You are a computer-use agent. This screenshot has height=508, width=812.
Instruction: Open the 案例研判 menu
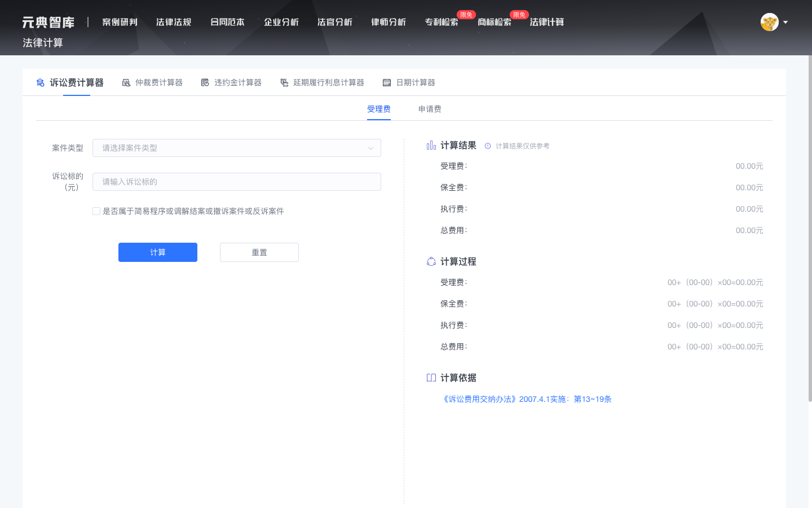click(x=120, y=23)
